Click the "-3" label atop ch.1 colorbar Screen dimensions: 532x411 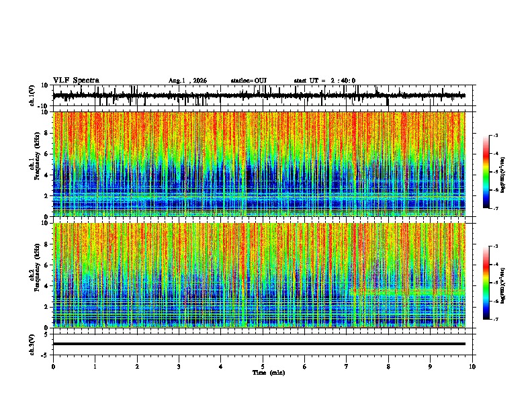coord(495,135)
